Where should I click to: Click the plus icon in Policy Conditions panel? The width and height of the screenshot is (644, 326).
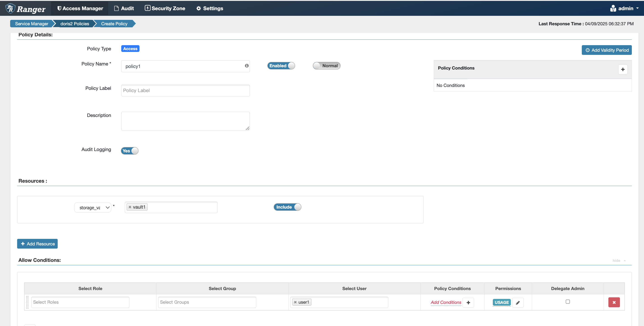coord(623,69)
